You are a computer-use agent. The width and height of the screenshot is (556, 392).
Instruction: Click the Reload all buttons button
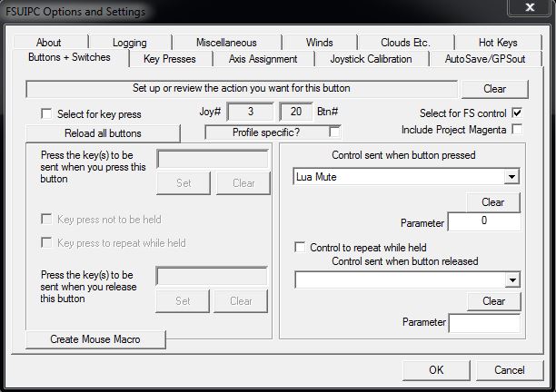(103, 133)
